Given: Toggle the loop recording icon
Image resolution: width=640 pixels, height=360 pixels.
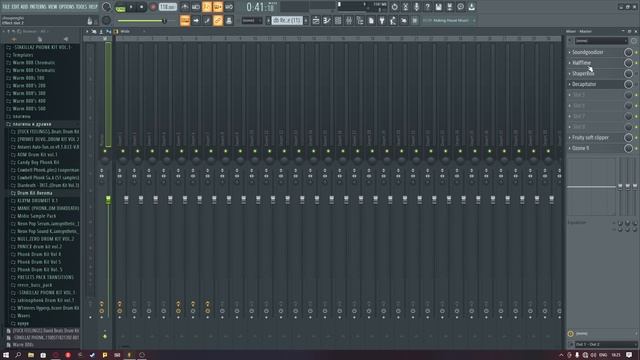Looking at the screenshot, I should pos(229,7).
